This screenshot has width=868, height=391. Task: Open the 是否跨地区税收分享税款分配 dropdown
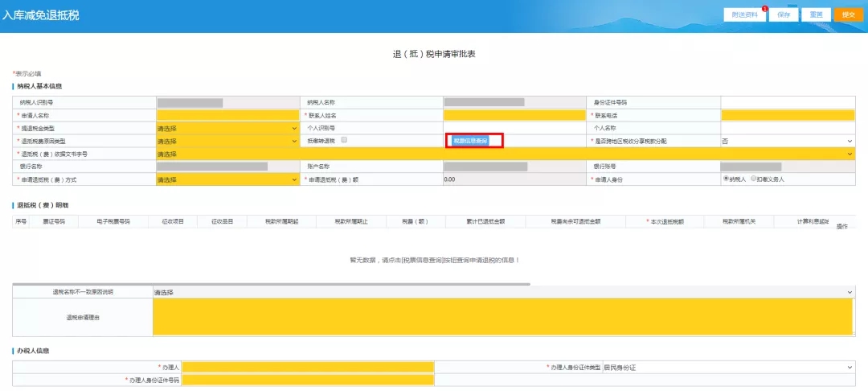click(x=788, y=142)
